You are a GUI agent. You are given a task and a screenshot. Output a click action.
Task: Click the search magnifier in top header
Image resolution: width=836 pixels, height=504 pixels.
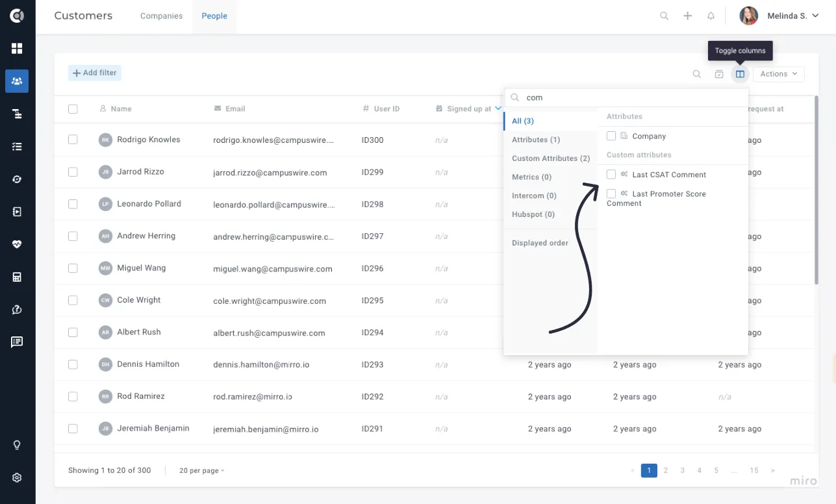[x=664, y=16]
